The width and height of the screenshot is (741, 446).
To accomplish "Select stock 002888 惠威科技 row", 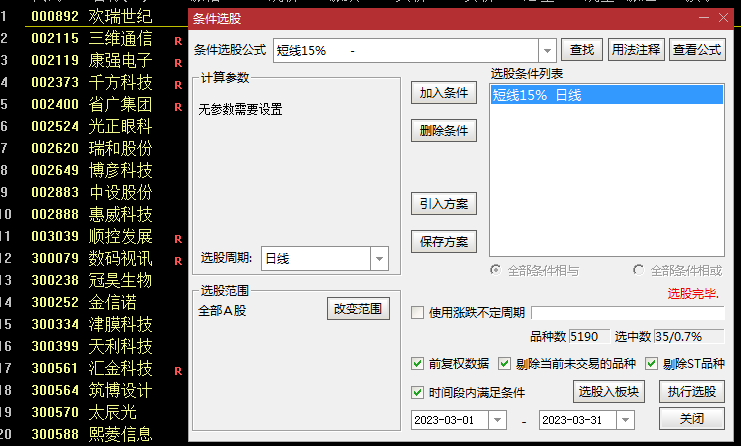I will (92, 214).
